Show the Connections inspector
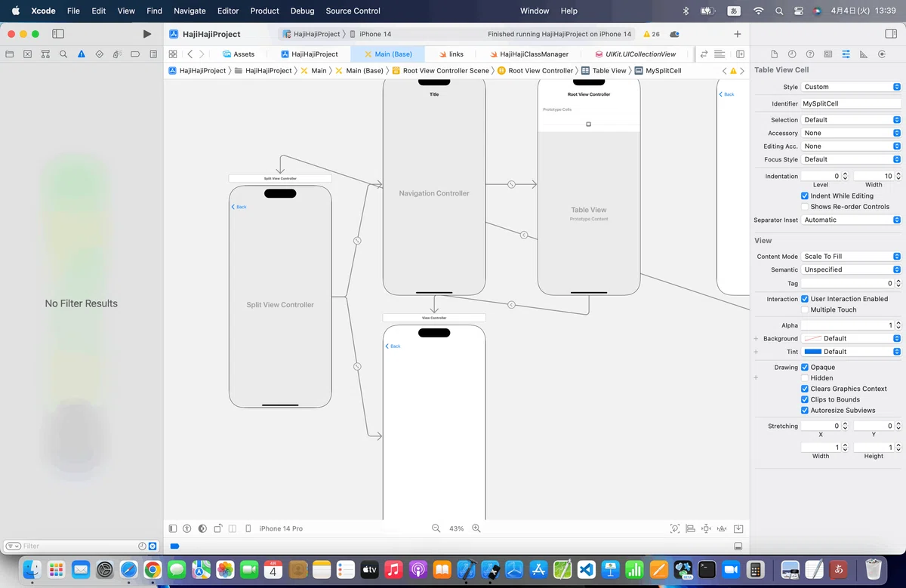906x588 pixels. 882,54
